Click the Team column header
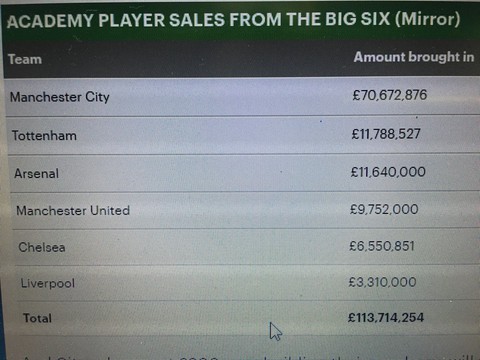Viewport: 480px width, 360px height. click(x=25, y=59)
